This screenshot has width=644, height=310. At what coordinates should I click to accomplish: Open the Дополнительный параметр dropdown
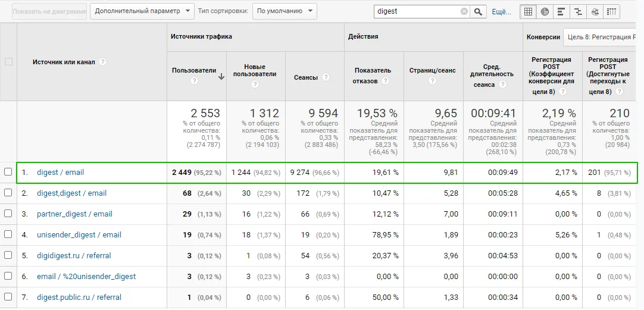(142, 11)
